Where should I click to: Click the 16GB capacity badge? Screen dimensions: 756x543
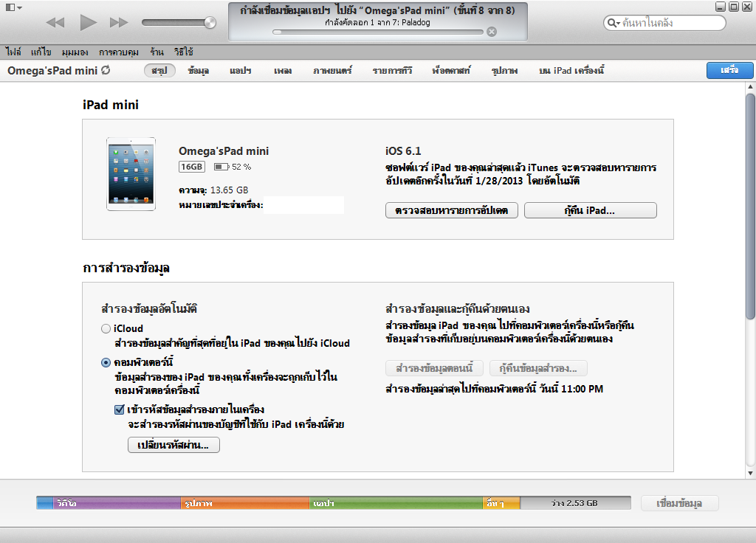[192, 167]
